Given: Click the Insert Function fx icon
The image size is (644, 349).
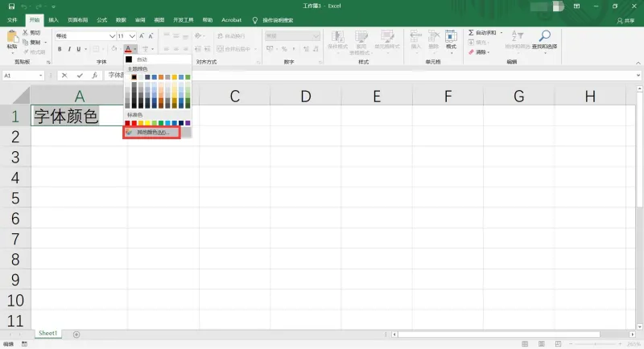Looking at the screenshot, I should pyautogui.click(x=94, y=76).
